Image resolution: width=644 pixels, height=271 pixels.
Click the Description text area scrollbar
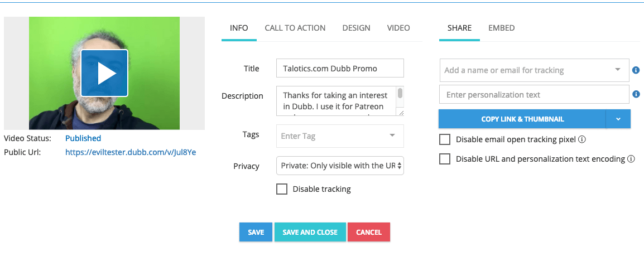pos(400,94)
